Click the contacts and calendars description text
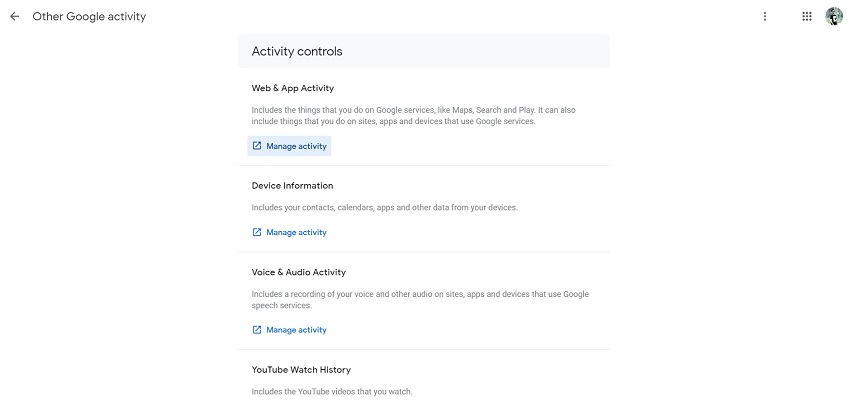This screenshot has width=850, height=403. tap(384, 208)
